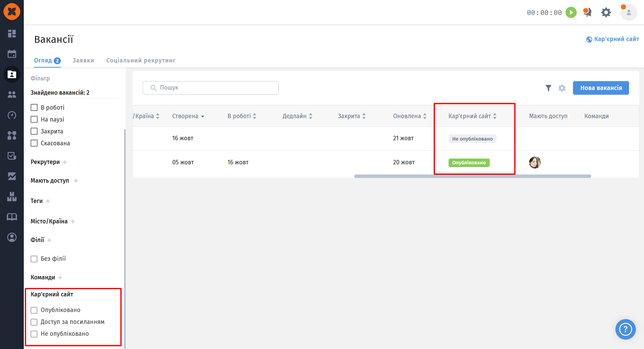This screenshot has height=349, width=644.
Task: Click the 'Пошук' search field
Action: (211, 88)
